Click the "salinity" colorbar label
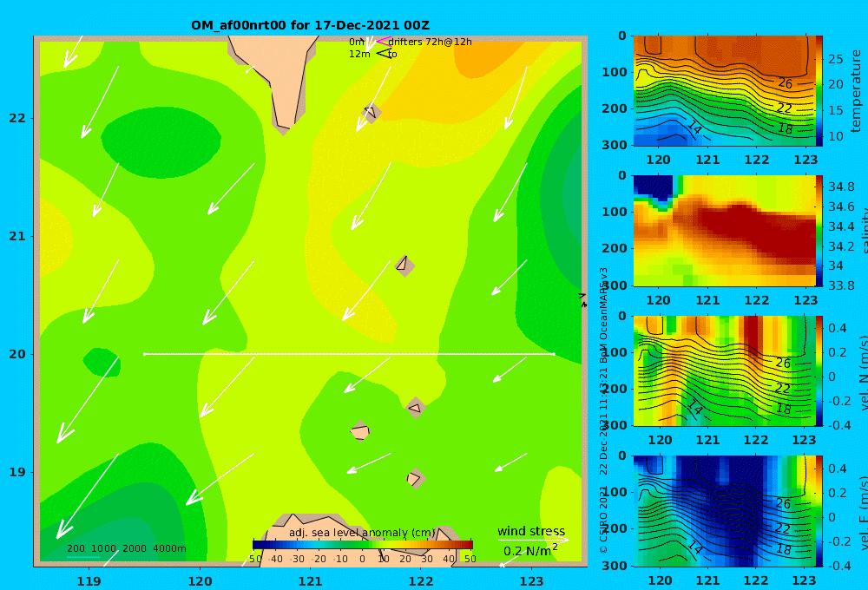This screenshot has width=868, height=590. [865, 231]
